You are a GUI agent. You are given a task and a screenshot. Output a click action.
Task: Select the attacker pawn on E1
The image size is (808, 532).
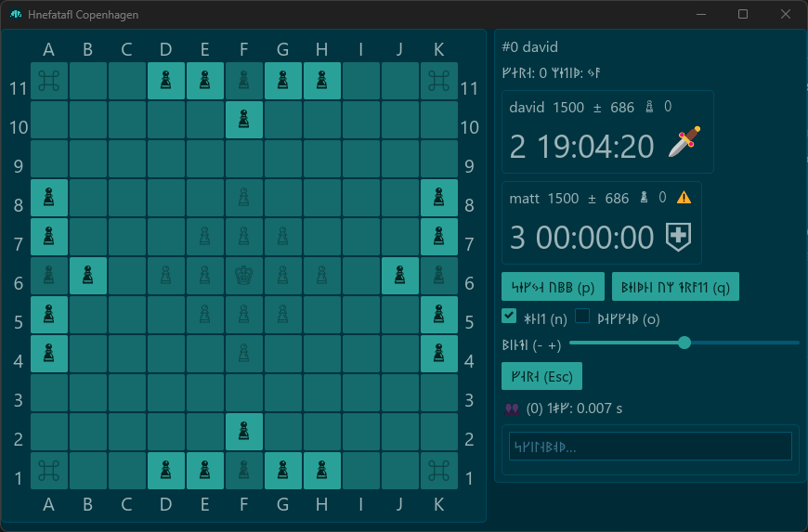(x=205, y=471)
